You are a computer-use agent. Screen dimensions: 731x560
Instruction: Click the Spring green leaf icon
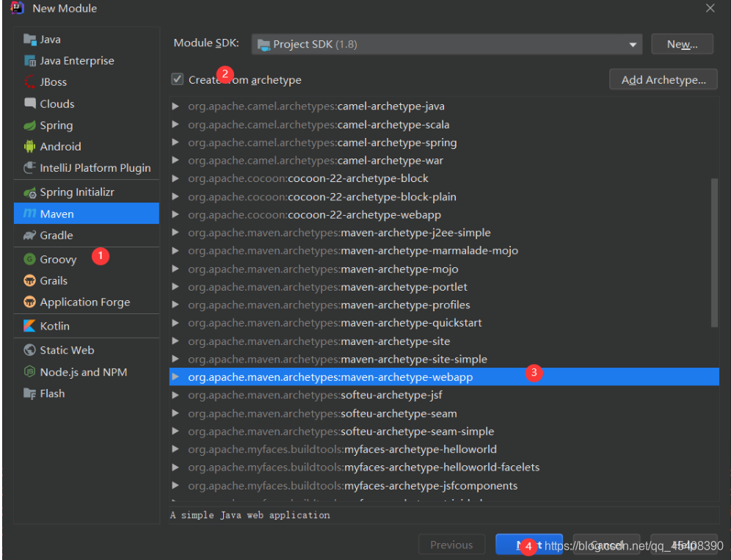[30, 126]
